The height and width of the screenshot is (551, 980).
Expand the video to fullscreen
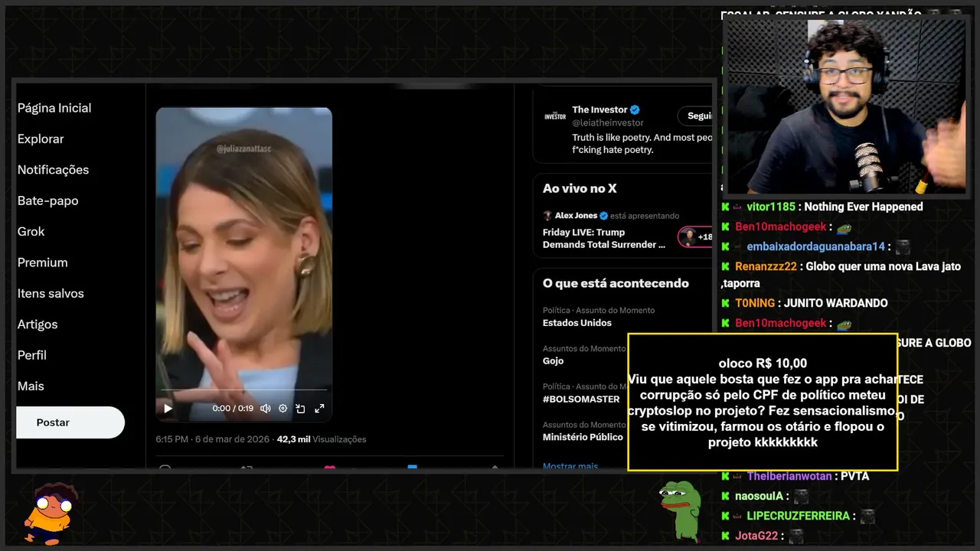click(319, 409)
